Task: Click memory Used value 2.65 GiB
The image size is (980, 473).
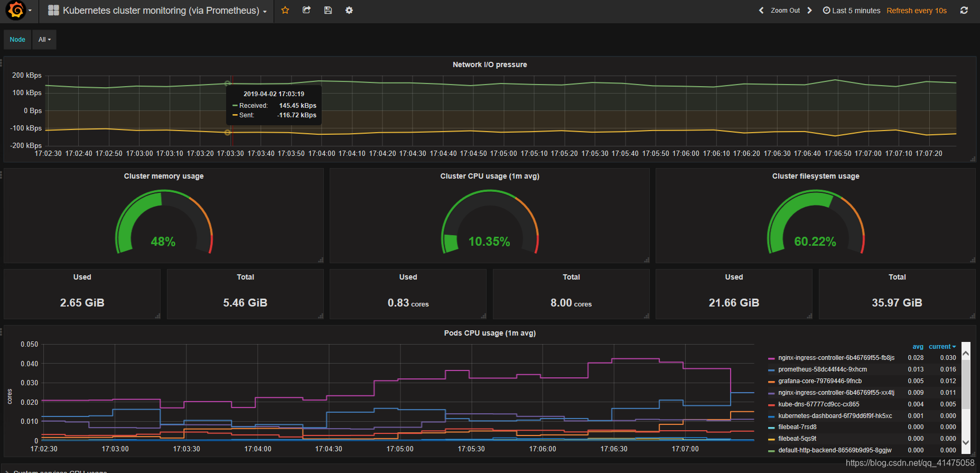Action: [x=82, y=303]
